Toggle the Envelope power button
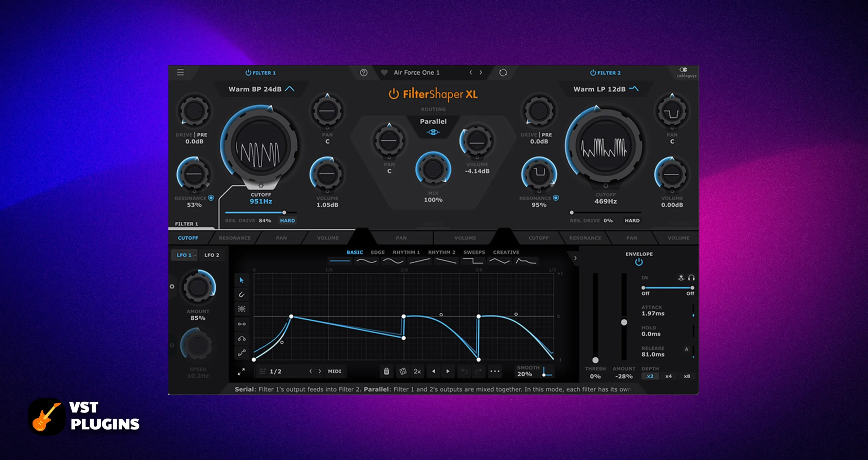 coord(639,262)
